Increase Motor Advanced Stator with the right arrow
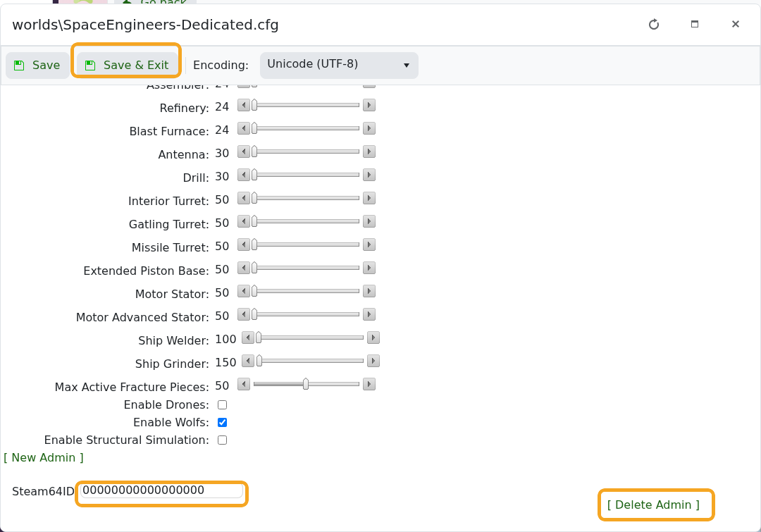Viewport: 761px width, 532px height. coord(369,314)
